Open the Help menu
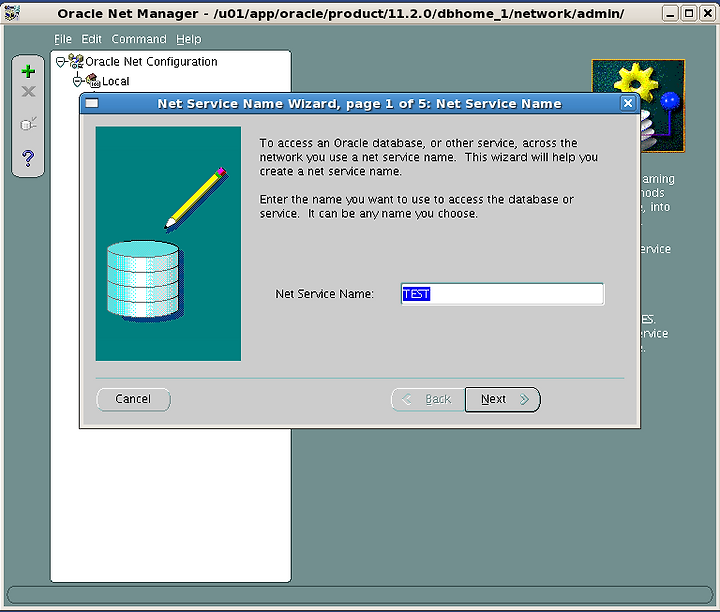The width and height of the screenshot is (720, 612). click(x=189, y=39)
